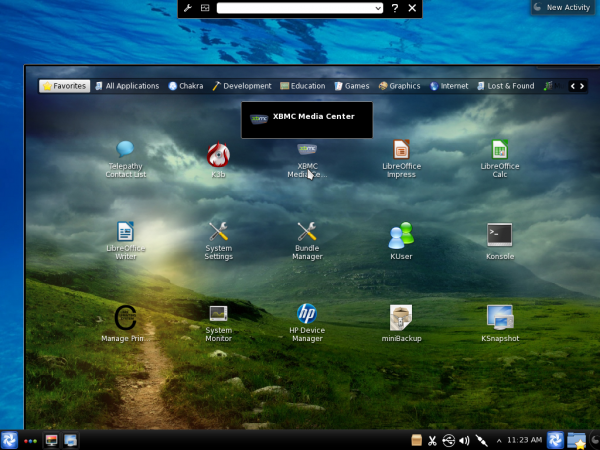Viewport: 600px width, 450px height.
Task: Open System Settings
Action: point(218,241)
